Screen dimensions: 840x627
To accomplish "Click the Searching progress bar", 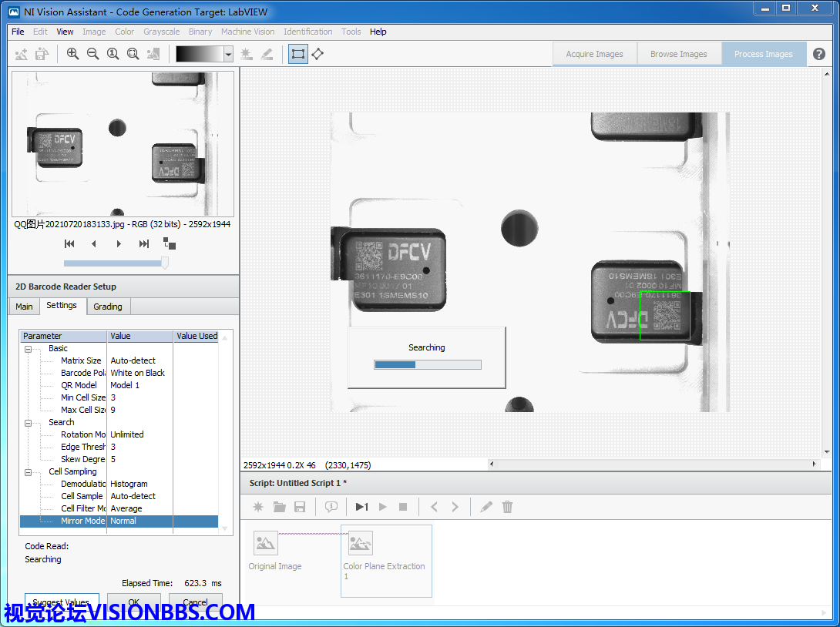I will pos(428,364).
